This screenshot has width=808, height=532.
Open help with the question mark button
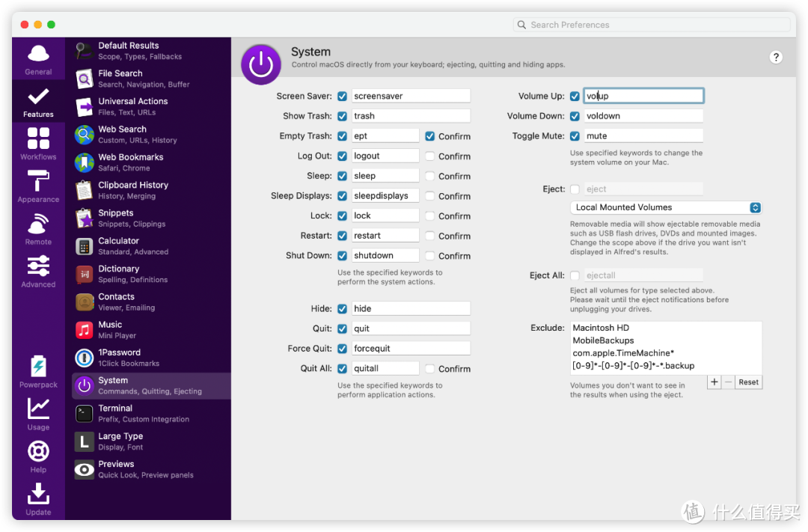click(776, 57)
